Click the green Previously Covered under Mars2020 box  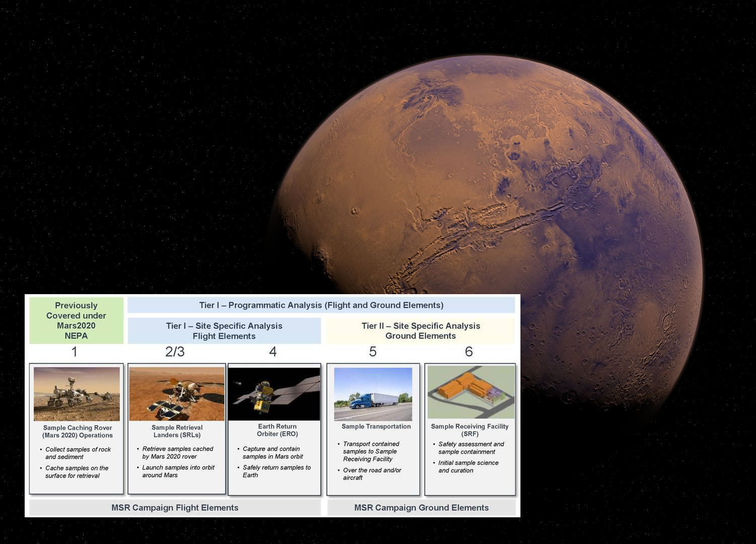pyautogui.click(x=76, y=320)
